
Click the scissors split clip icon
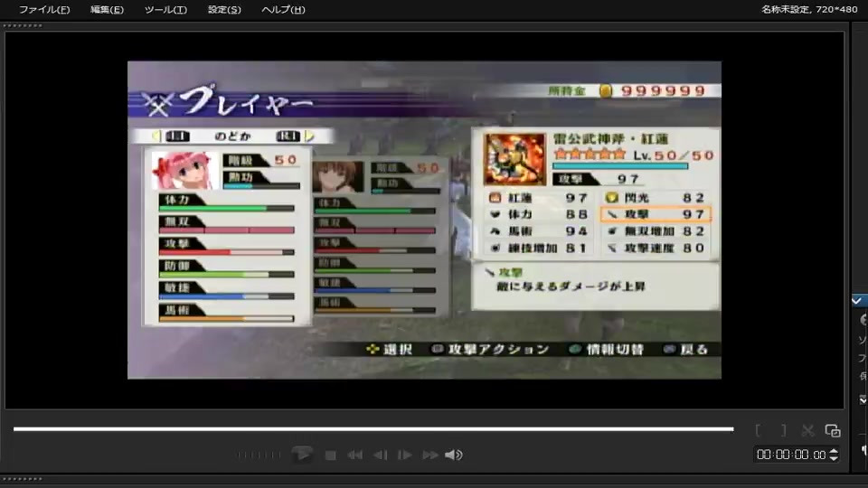(x=807, y=430)
